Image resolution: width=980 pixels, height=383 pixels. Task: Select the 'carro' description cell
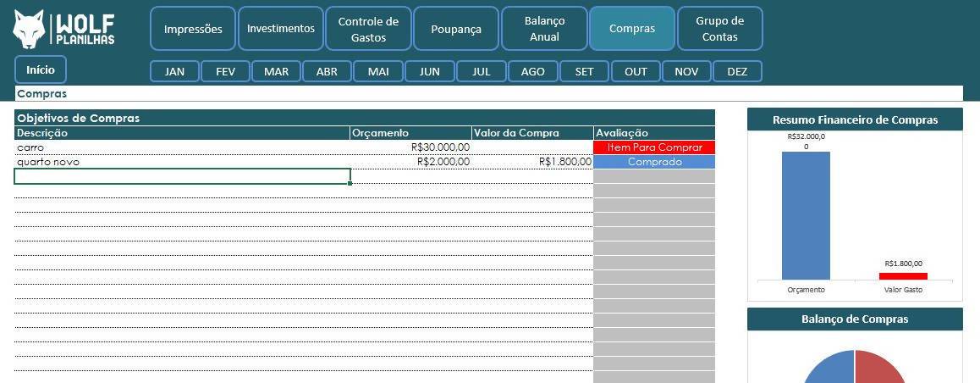(182, 147)
